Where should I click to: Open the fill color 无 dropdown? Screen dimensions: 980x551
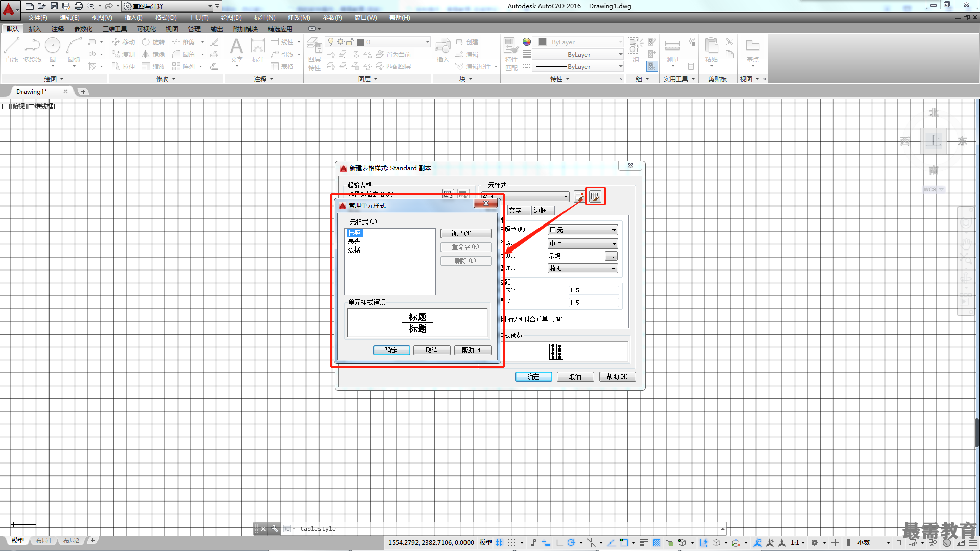pos(582,230)
